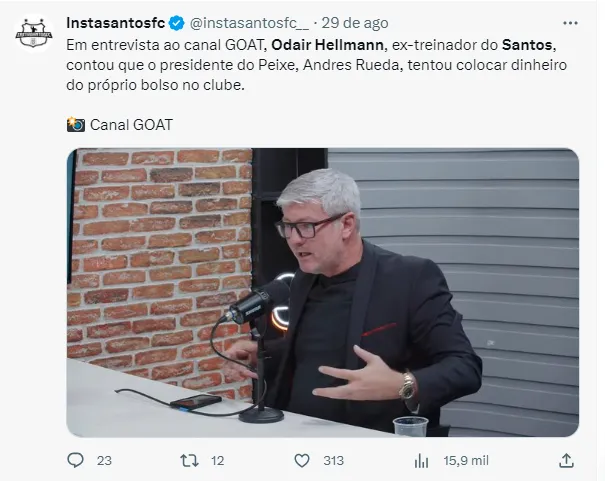Click the retweet arrows icon

189,461
